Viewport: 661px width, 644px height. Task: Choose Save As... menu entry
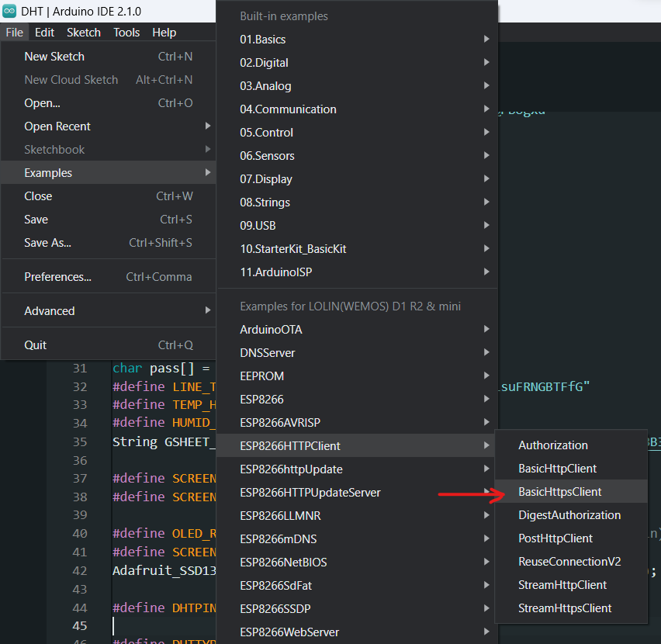109,243
